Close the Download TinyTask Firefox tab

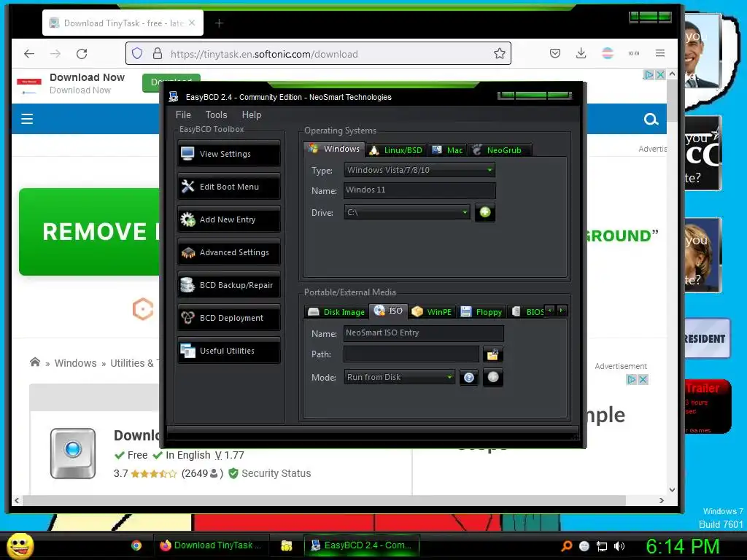pos(192,23)
